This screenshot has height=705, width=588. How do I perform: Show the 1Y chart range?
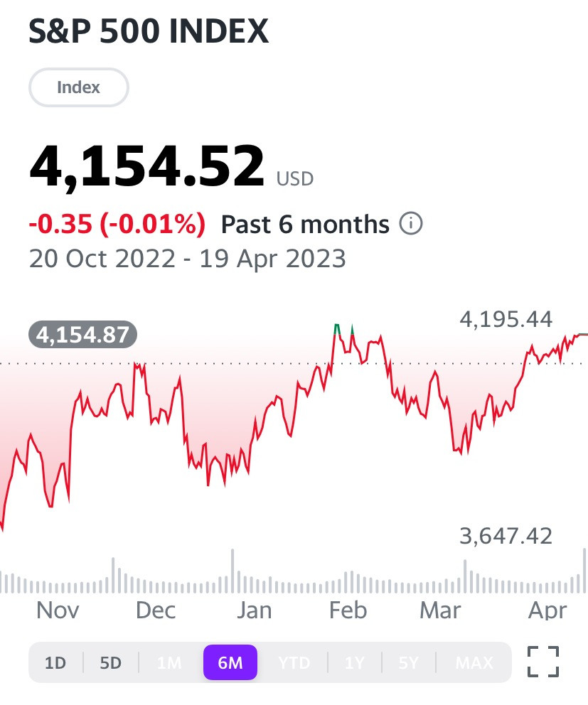pos(355,663)
